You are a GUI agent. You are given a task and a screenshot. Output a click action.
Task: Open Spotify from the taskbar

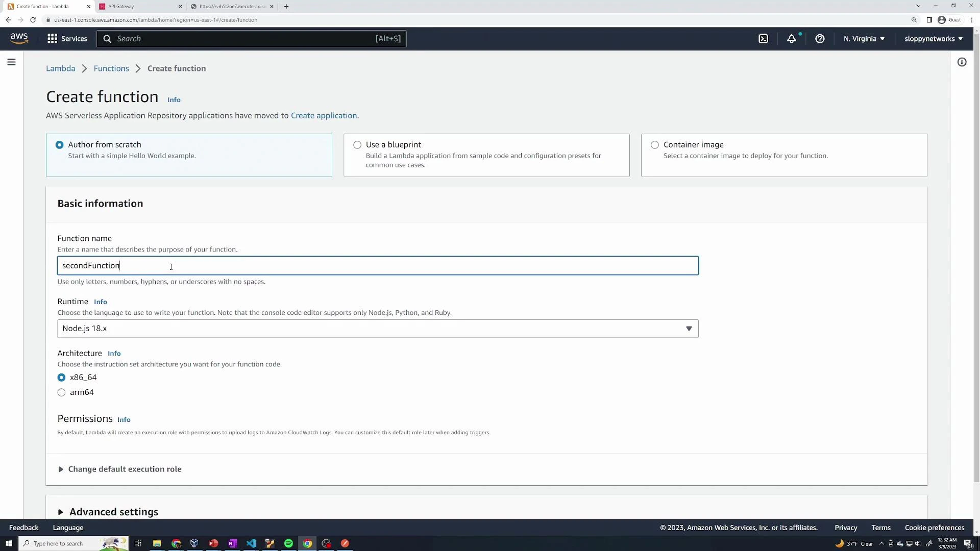pos(288,543)
